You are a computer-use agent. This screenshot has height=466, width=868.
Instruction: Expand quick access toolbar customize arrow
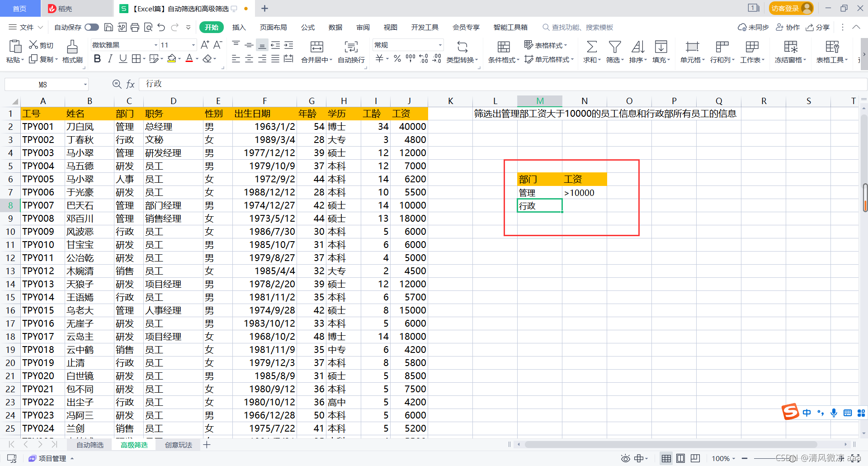(188, 27)
